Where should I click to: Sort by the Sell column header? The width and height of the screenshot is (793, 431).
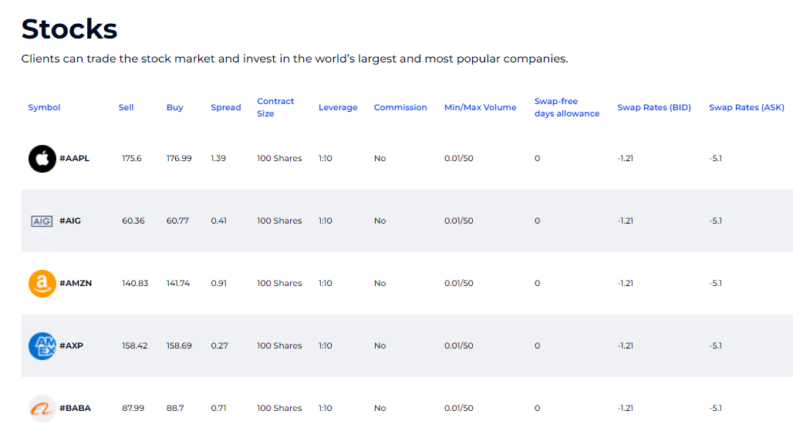(126, 107)
